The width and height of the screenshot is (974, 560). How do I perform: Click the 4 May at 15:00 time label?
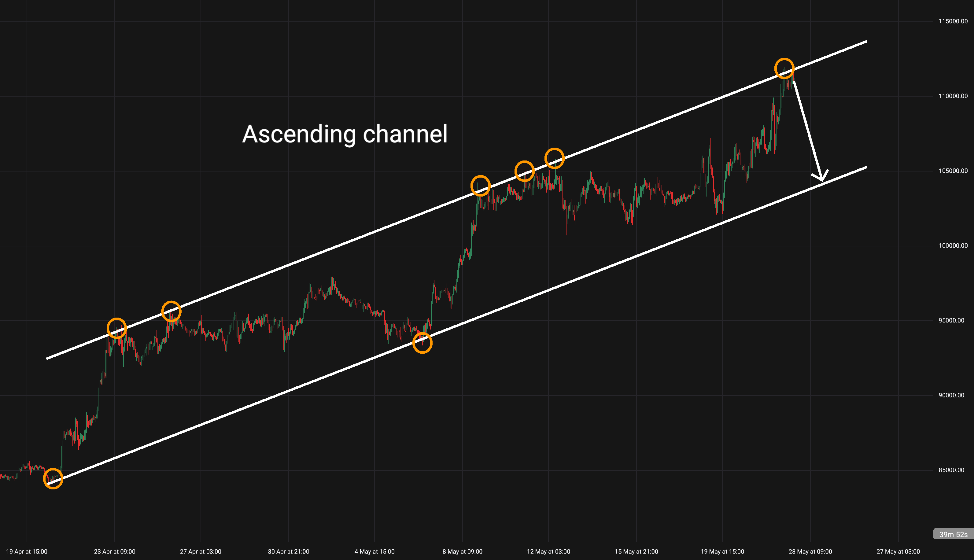click(375, 551)
